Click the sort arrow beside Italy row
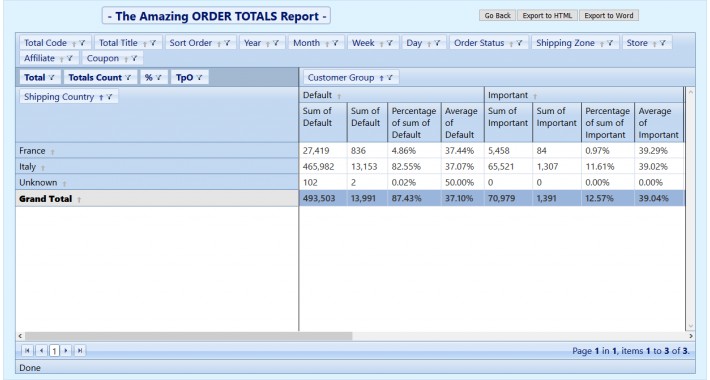710x380 pixels. click(x=43, y=168)
